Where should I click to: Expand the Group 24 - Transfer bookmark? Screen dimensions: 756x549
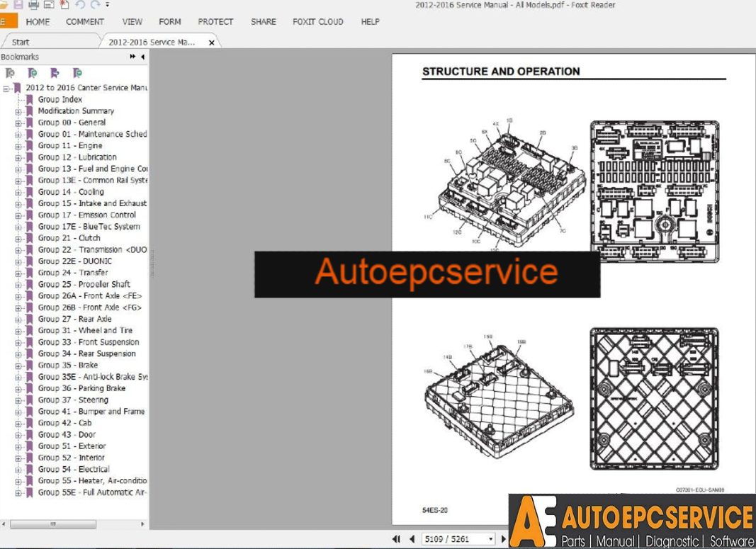tap(18, 273)
